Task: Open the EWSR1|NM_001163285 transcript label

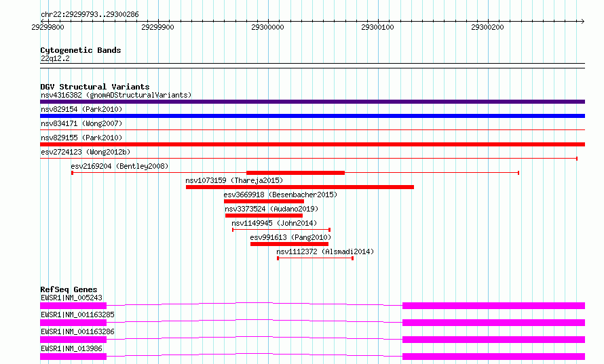Action: (x=77, y=315)
